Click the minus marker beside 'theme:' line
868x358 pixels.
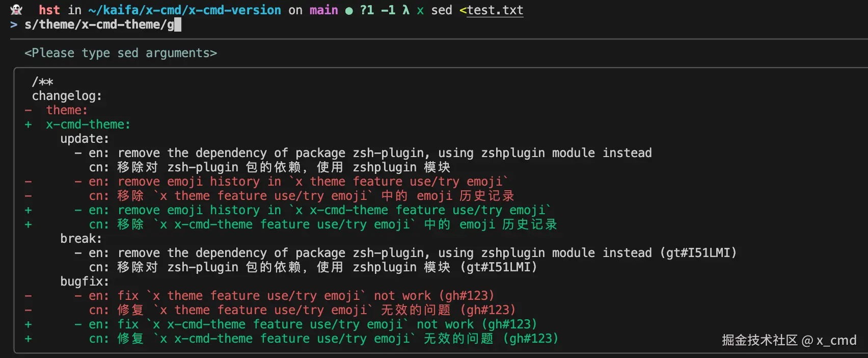28,110
